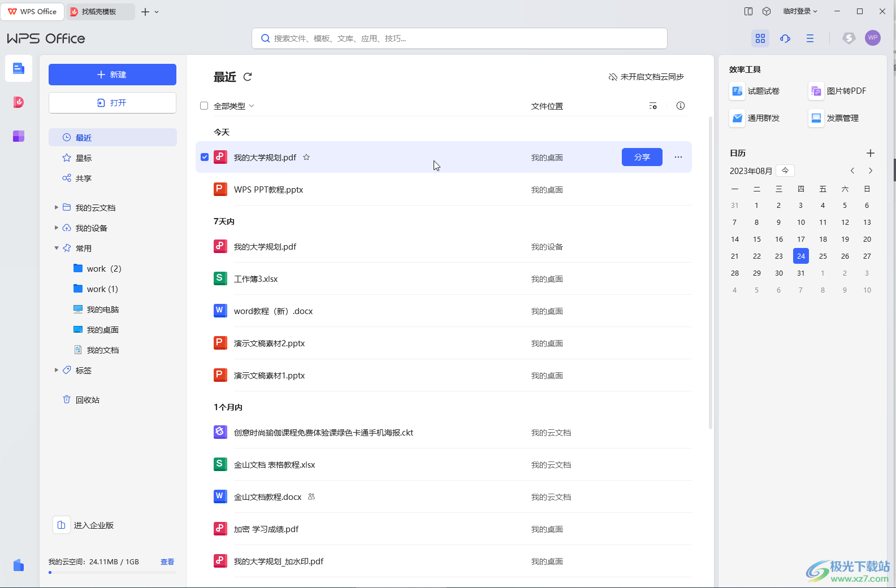Open 金山文档 表格教程.xlsx file
Image resolution: width=896 pixels, height=588 pixels.
[444, 465]
